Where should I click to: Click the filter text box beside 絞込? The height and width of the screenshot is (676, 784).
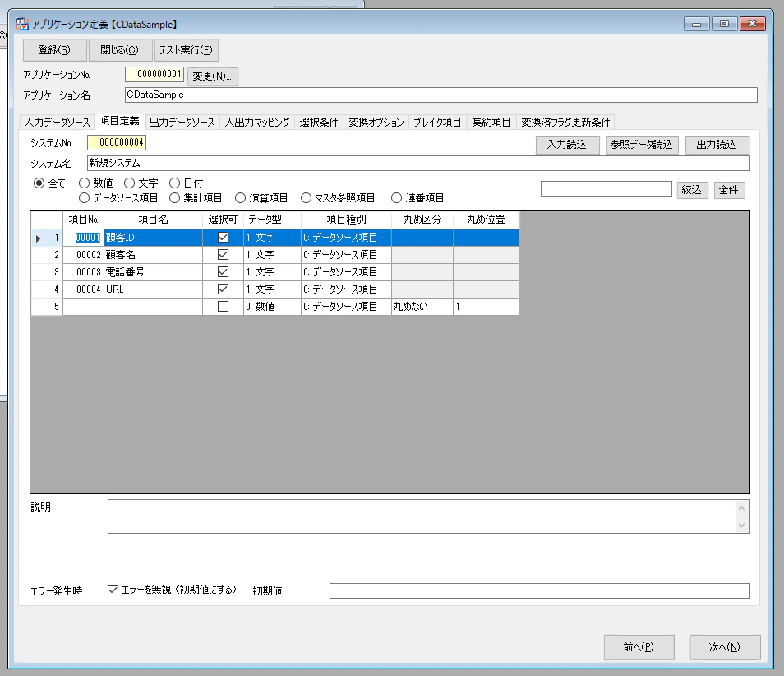coord(606,189)
